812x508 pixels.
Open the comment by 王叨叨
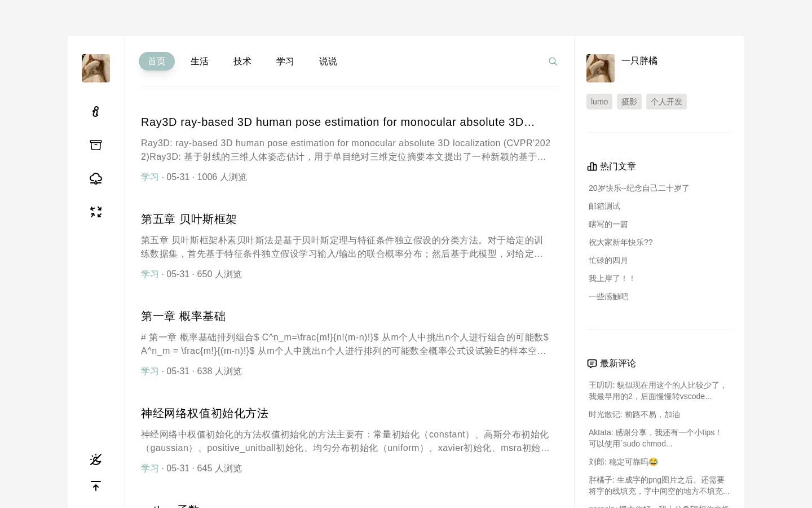658,391
